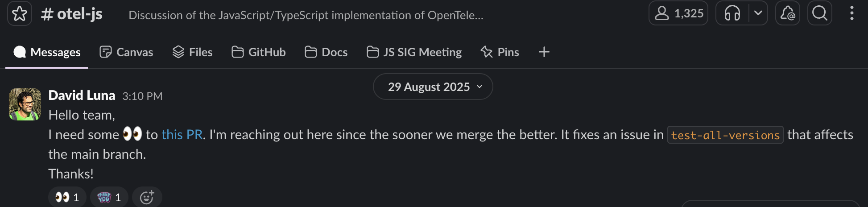This screenshot has height=207, width=868.
Task: Search in channel with magnifier icon
Action: click(819, 13)
